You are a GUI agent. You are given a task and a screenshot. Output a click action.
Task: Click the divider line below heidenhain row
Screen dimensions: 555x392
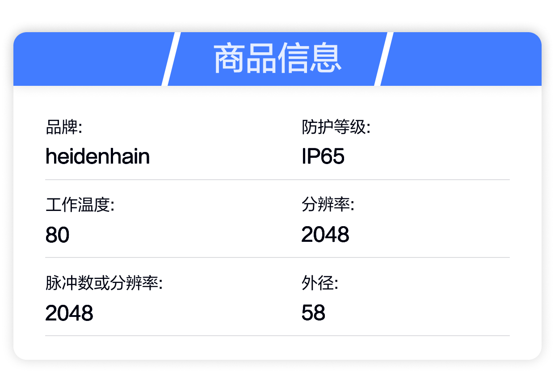coord(277,180)
